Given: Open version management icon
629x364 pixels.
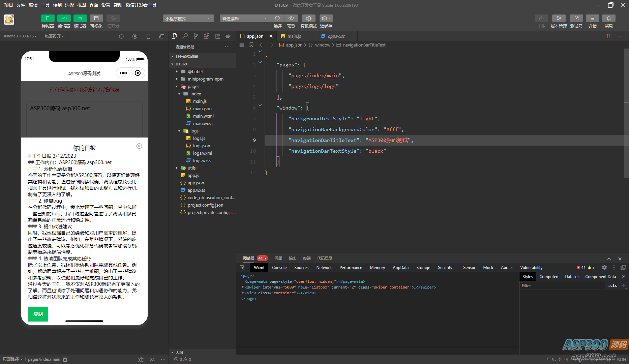Looking at the screenshot, I should click(559, 18).
